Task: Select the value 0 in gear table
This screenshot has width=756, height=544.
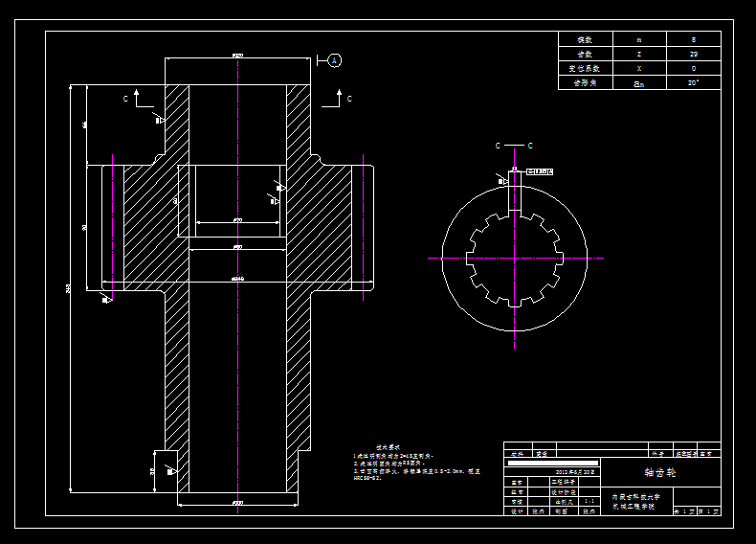Action: point(694,69)
